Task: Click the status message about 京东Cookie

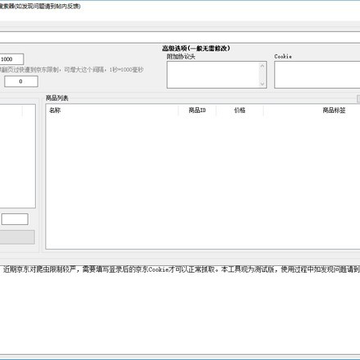Action: tap(182, 270)
